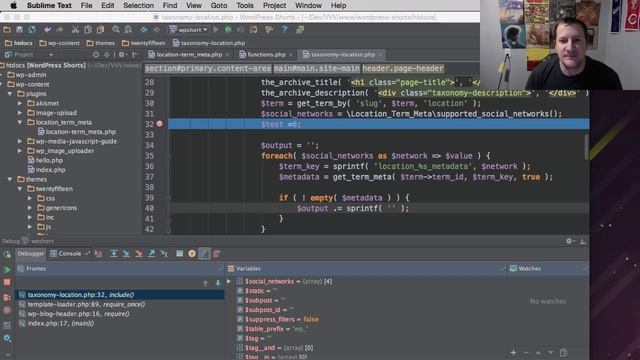Collapse the themes folder in tree
The width and height of the screenshot is (640, 360).
tap(10, 179)
